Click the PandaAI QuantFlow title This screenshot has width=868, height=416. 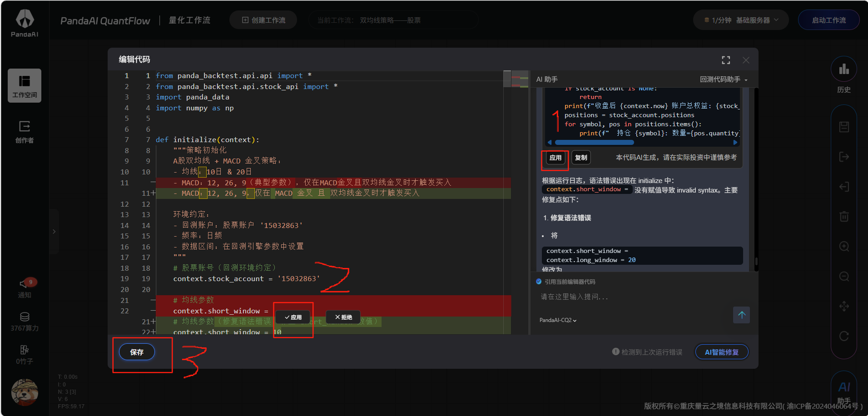click(105, 21)
